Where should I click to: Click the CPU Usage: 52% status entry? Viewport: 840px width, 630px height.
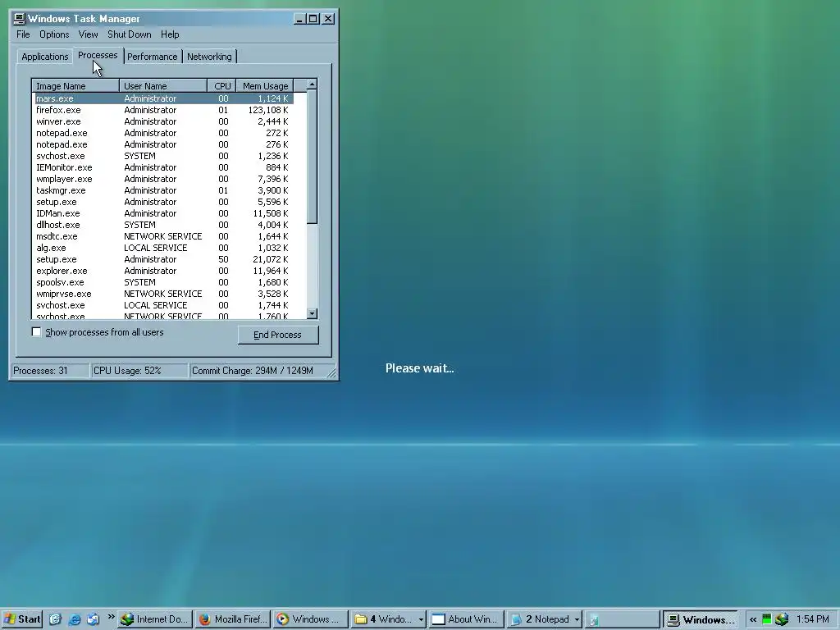(139, 371)
